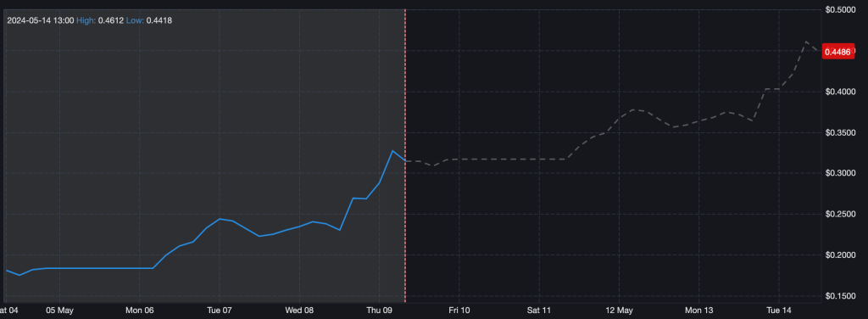868x319 pixels.
Task: Select the $0.3500 price axis label
Action: 840,132
